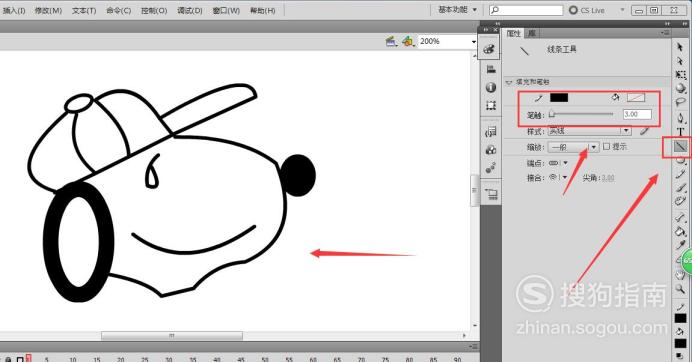Click toolbar fill color black swatch

pos(681,343)
